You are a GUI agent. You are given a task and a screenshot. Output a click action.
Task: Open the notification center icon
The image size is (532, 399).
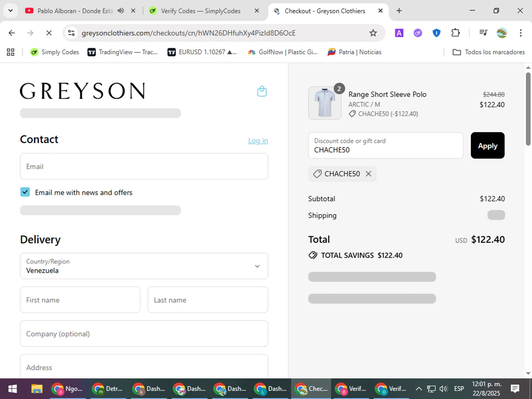[x=515, y=389]
